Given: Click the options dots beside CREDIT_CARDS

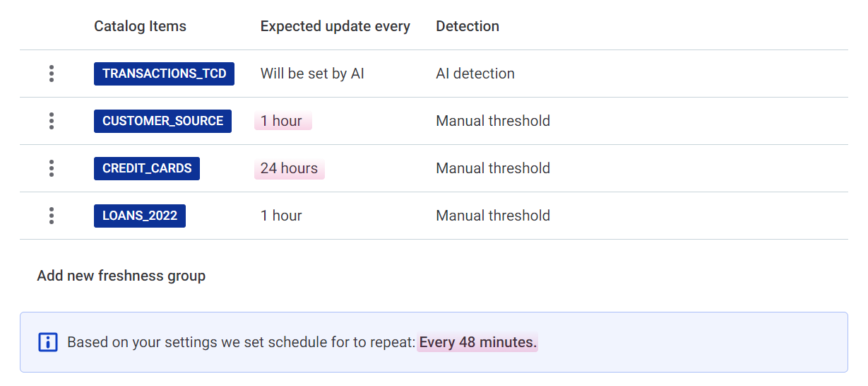Looking at the screenshot, I should (x=52, y=168).
